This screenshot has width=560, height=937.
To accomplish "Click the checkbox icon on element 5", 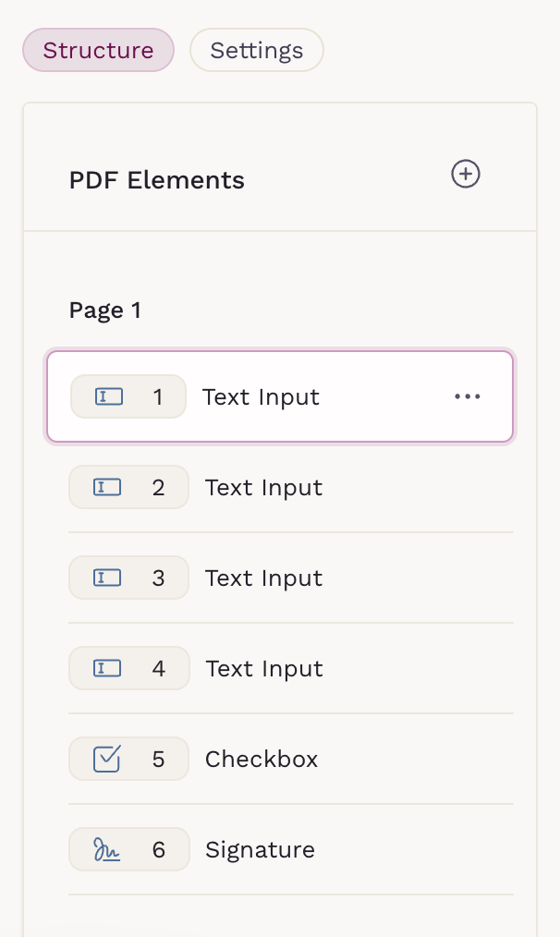I will point(108,760).
